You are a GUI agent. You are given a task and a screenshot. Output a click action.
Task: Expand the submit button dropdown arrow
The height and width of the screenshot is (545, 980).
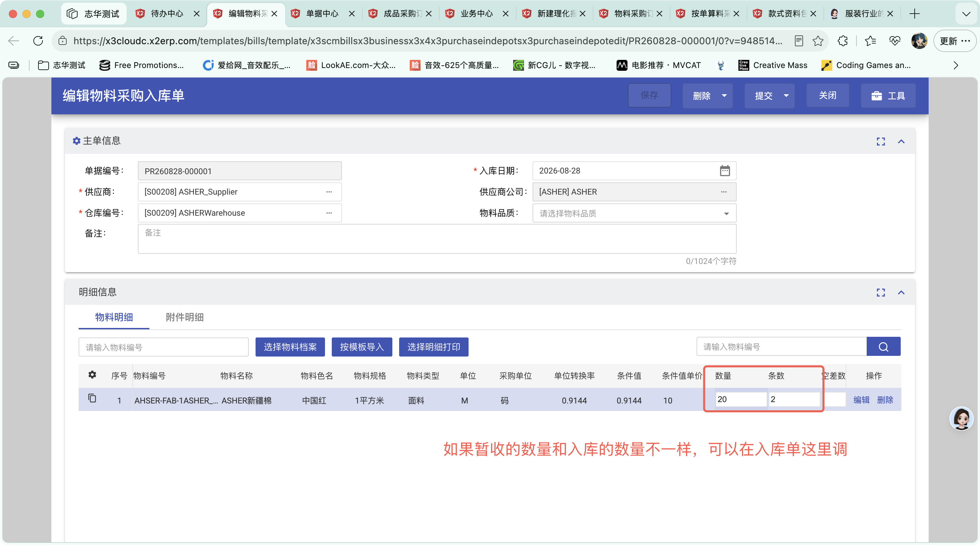point(786,96)
